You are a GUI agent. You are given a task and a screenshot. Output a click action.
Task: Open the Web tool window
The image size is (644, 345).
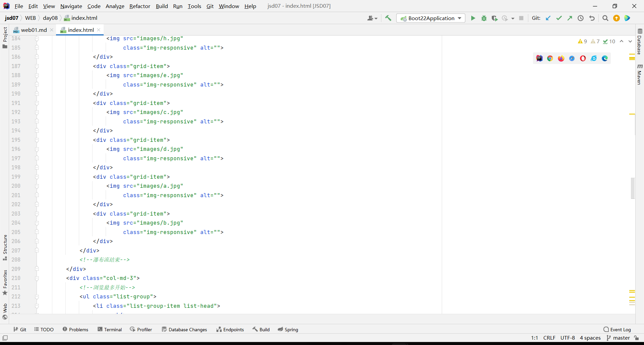point(5,311)
